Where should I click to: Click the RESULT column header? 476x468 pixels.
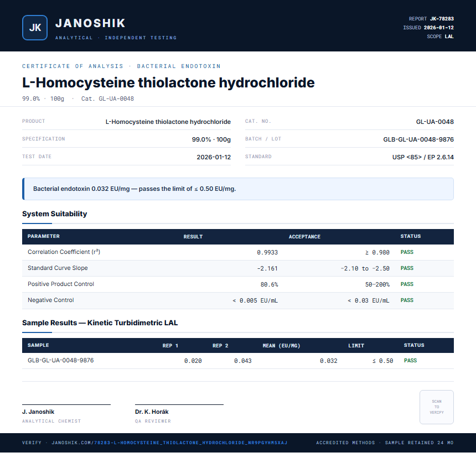(x=193, y=236)
